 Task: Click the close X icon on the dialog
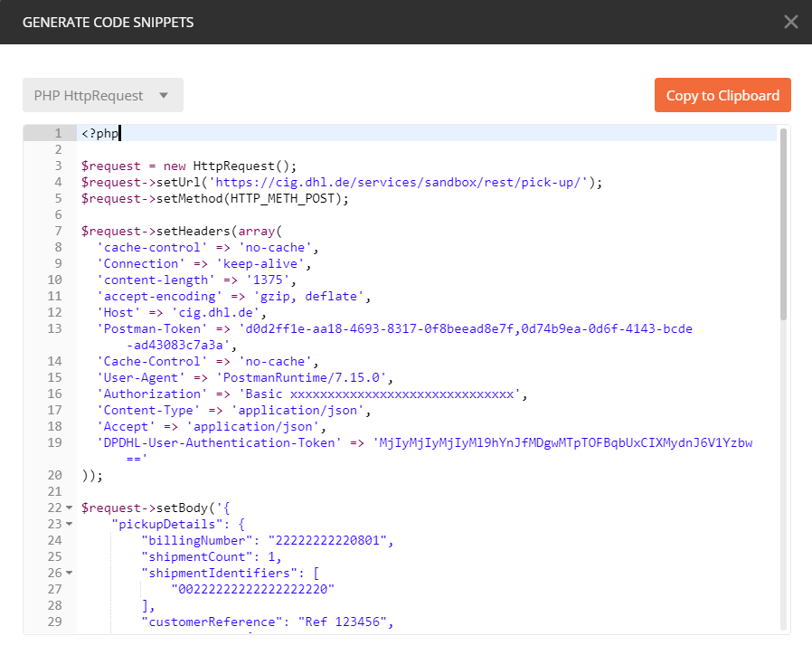[791, 22]
